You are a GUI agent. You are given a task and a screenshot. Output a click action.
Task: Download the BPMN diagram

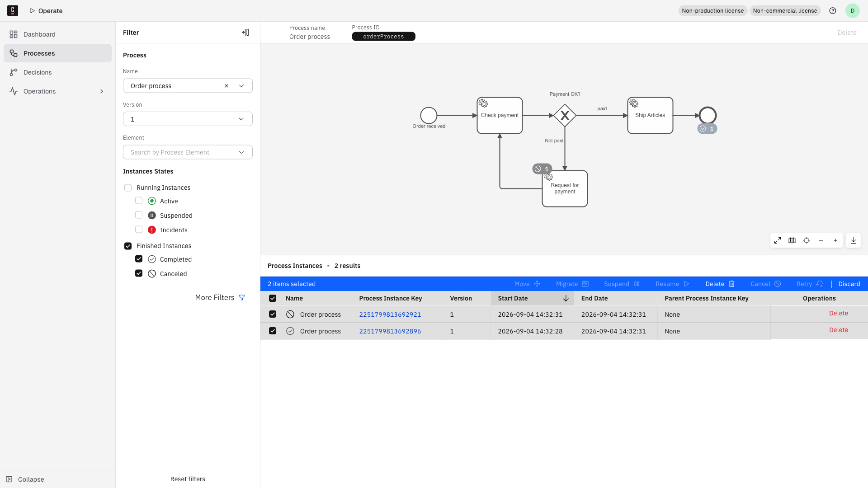pyautogui.click(x=854, y=240)
